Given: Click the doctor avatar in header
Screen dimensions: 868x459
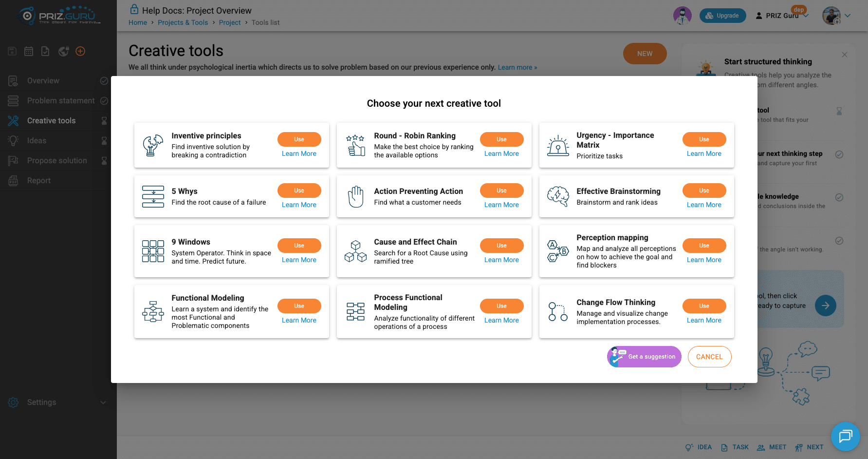Looking at the screenshot, I should pyautogui.click(x=682, y=16).
